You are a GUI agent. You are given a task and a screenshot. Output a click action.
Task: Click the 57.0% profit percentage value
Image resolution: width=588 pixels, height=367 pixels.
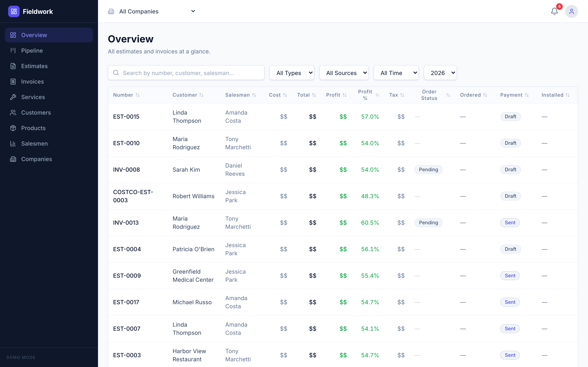pyautogui.click(x=370, y=116)
